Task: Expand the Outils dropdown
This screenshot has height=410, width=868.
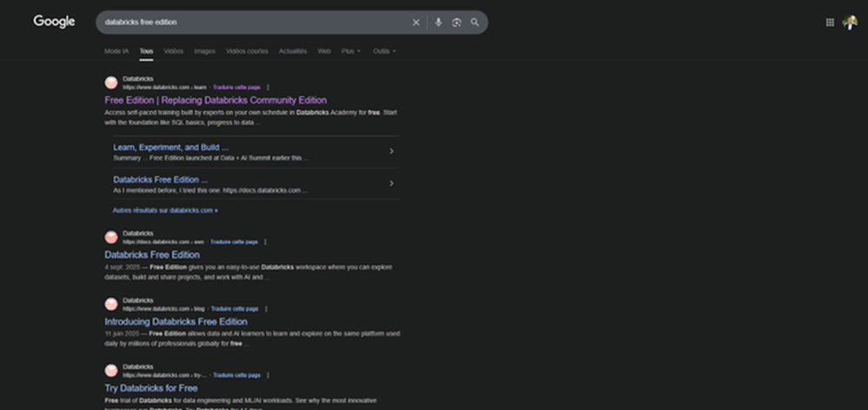Action: 384,51
